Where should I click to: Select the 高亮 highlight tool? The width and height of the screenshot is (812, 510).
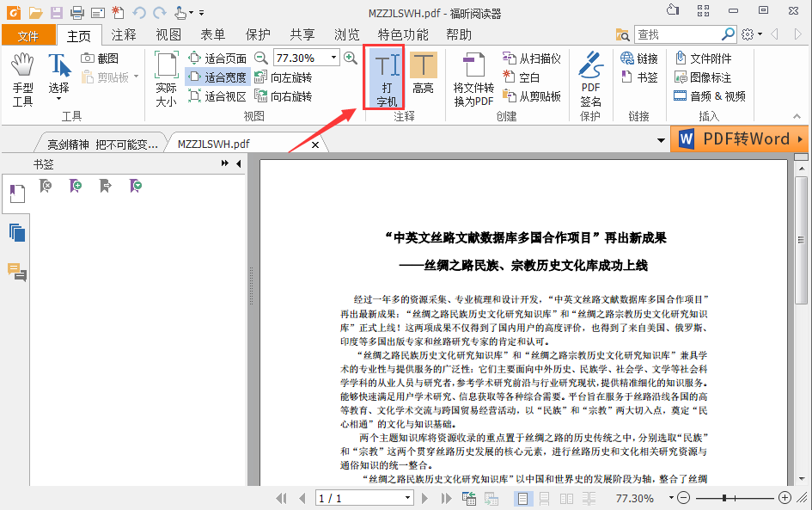pyautogui.click(x=423, y=76)
